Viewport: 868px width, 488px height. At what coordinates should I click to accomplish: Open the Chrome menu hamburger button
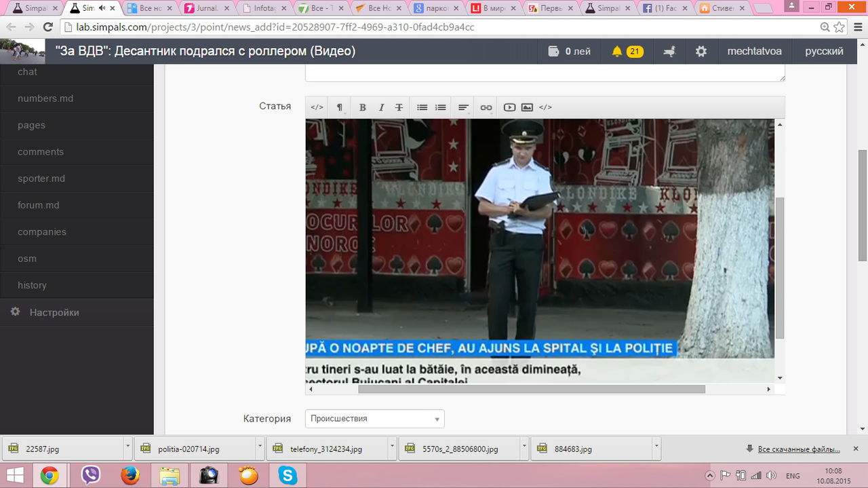coord(858,27)
